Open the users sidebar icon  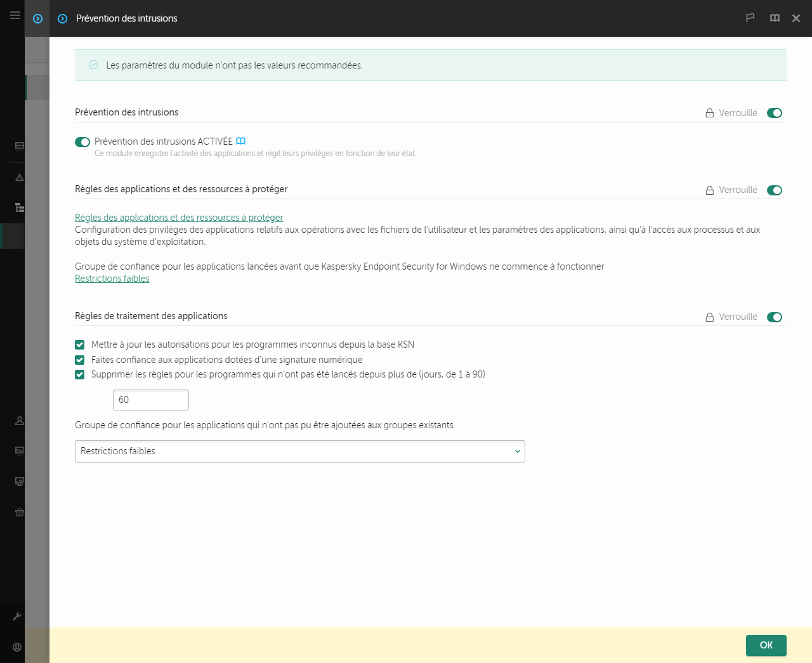[19, 420]
